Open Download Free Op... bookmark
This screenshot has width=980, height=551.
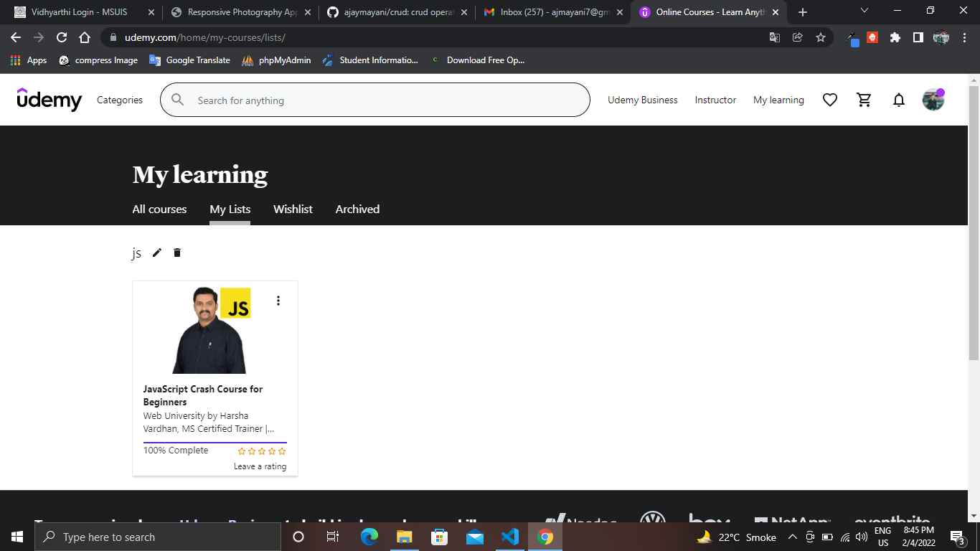[x=477, y=60]
